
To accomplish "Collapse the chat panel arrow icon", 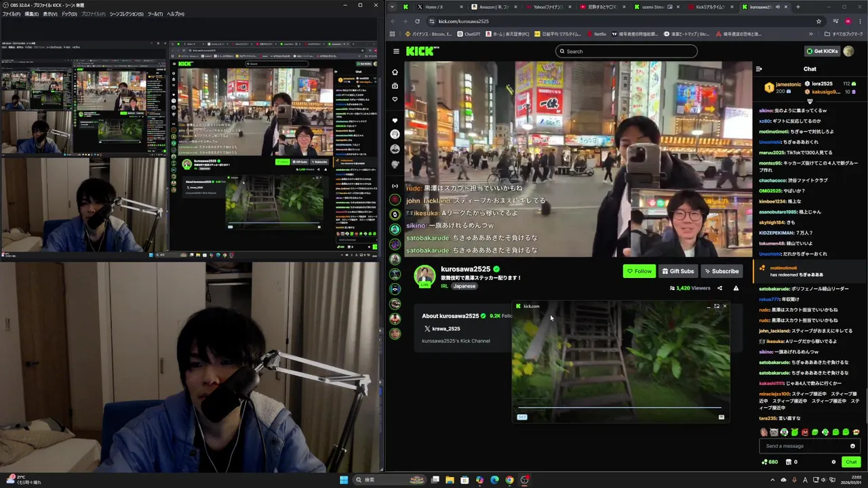I will click(759, 68).
